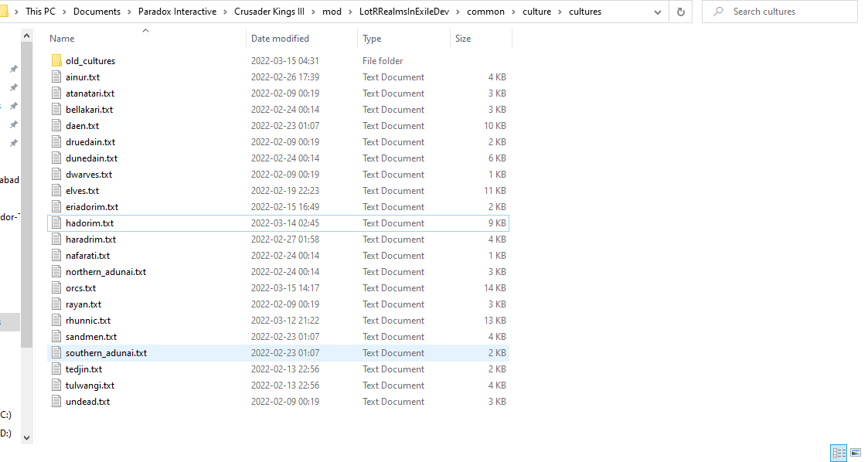Viewport: 868px width, 462px height.
Task: Switch to large icons view layout
Action: point(856,452)
